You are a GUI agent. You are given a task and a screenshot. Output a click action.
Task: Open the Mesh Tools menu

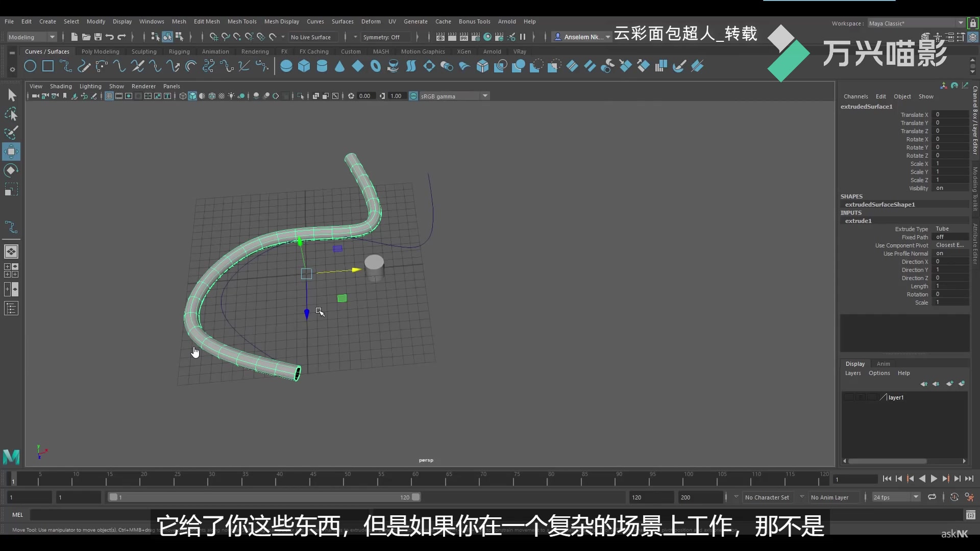tap(242, 21)
